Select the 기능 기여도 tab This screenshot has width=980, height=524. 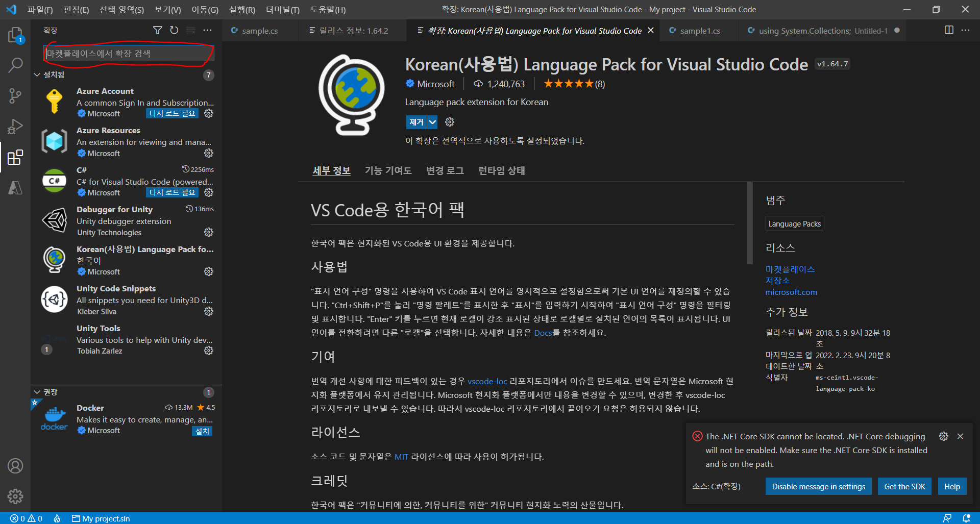(x=388, y=170)
